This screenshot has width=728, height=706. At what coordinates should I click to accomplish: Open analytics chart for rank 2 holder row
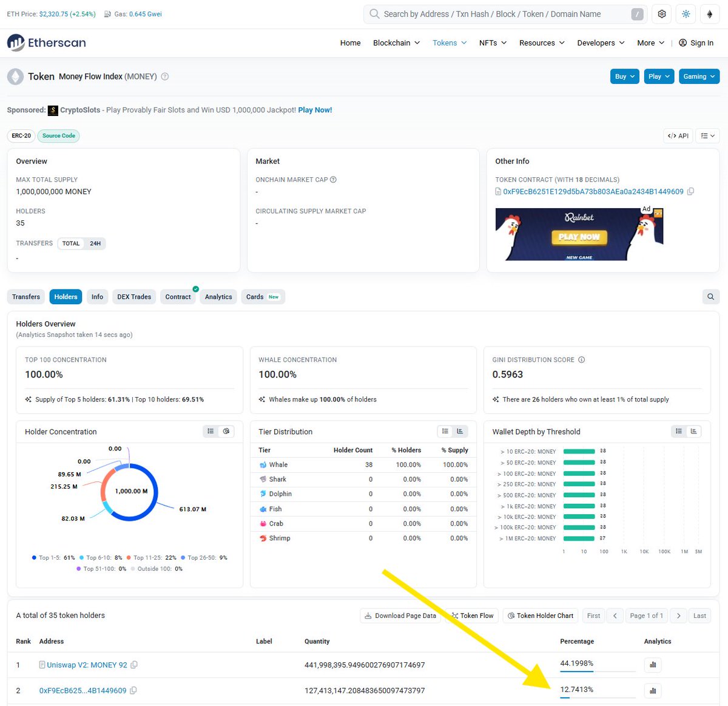653,691
